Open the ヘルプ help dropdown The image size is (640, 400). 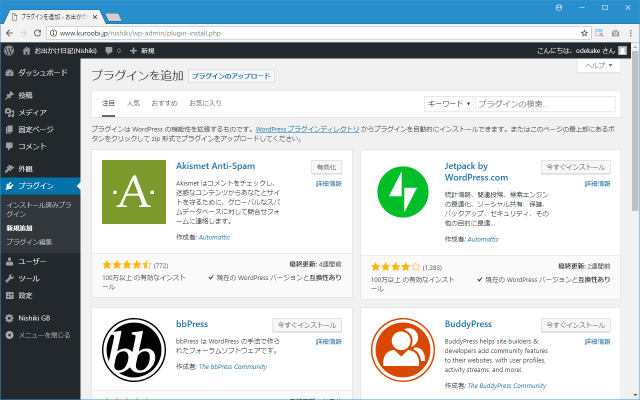point(599,65)
